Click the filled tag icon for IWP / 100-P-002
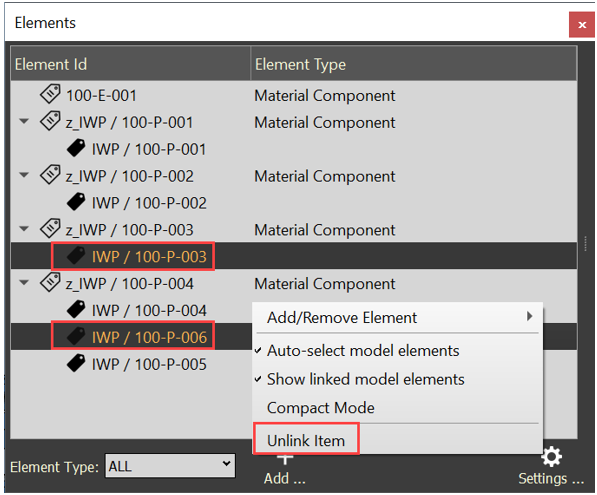 point(76,201)
